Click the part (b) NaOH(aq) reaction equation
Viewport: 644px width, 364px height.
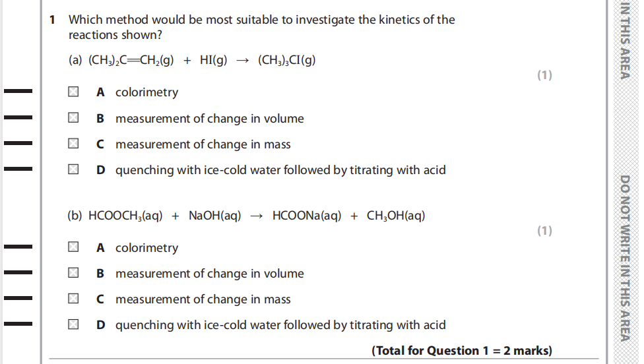click(x=247, y=216)
